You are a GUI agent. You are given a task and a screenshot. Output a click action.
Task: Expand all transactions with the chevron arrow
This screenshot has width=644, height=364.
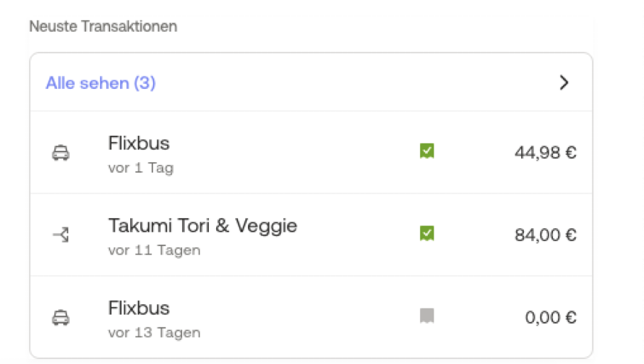click(564, 82)
